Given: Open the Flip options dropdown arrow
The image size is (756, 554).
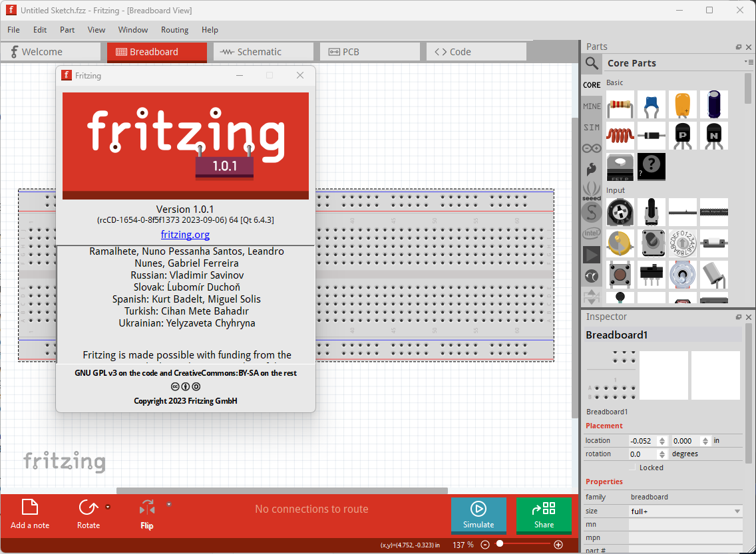Looking at the screenshot, I should point(169,504).
